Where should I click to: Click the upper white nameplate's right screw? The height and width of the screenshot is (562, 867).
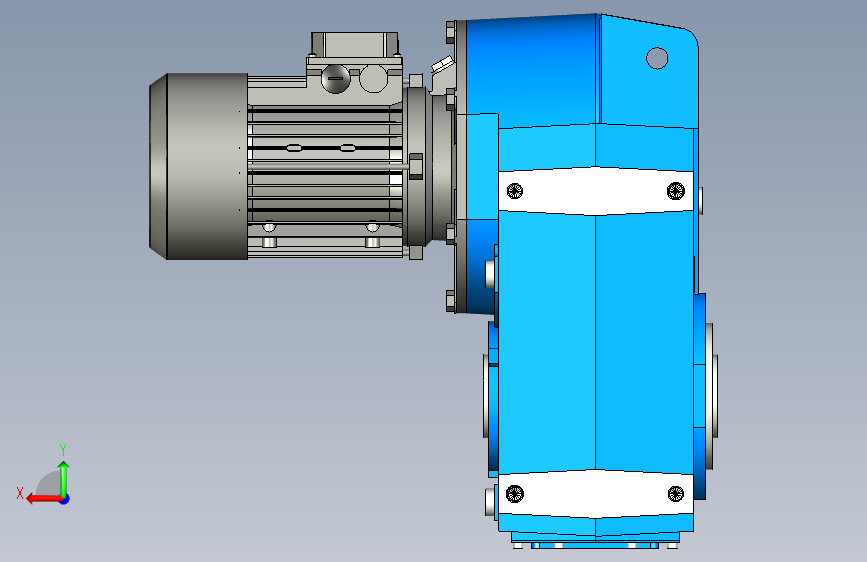[x=676, y=191]
